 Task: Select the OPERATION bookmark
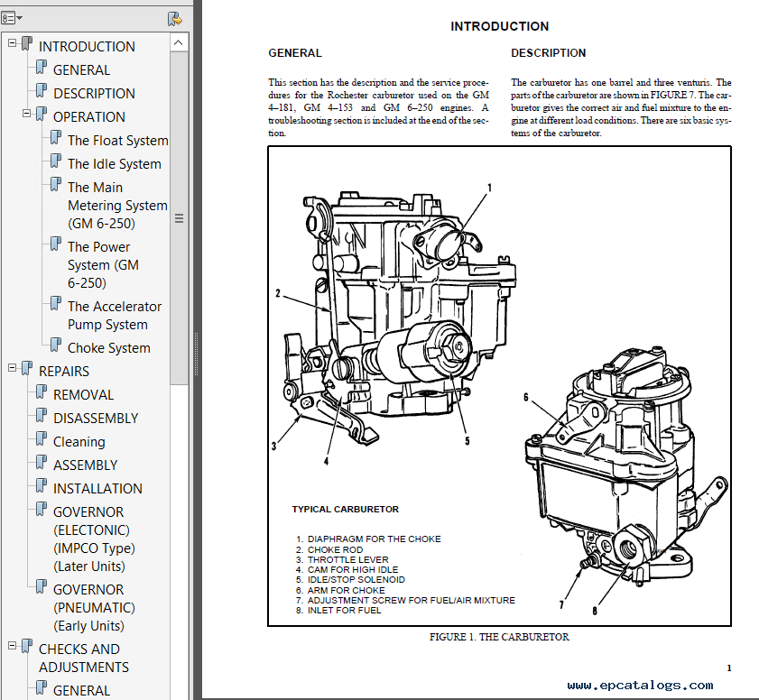89,117
